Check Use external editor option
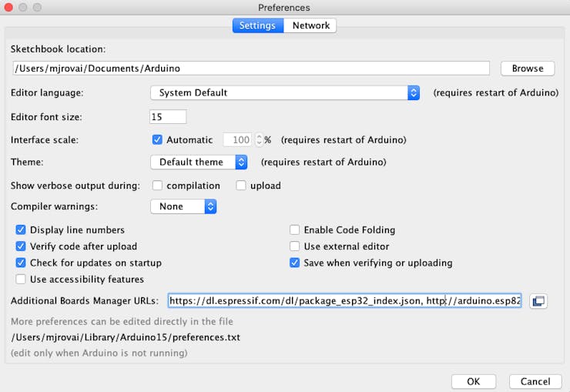570x392 pixels. click(295, 246)
